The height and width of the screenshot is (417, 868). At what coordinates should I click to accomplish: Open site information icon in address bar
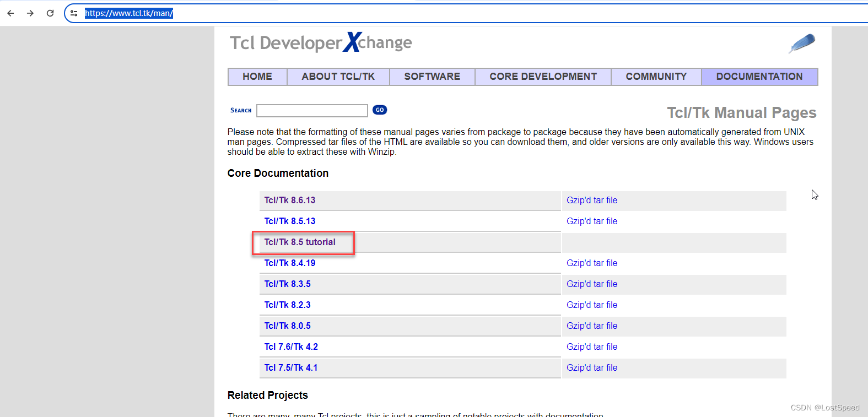click(x=74, y=13)
